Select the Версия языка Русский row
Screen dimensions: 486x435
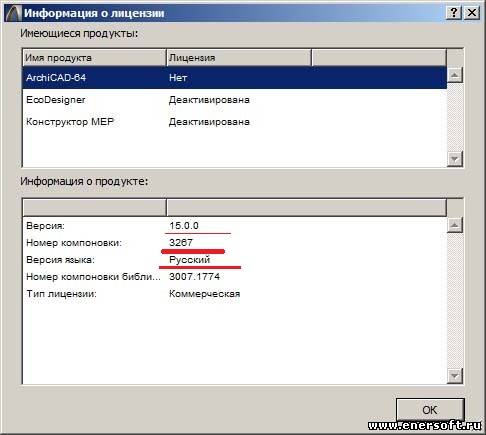pyautogui.click(x=234, y=260)
